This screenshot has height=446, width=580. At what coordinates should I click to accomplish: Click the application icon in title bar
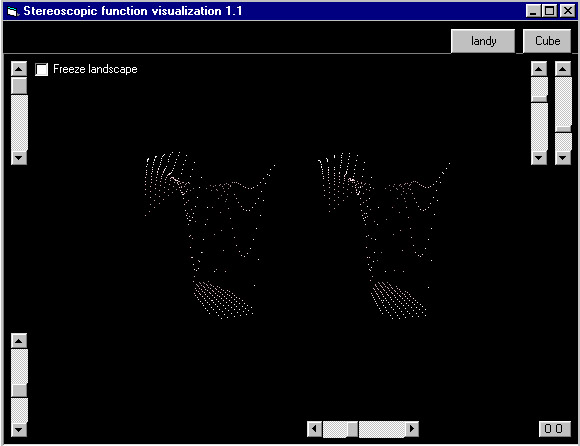[13, 11]
